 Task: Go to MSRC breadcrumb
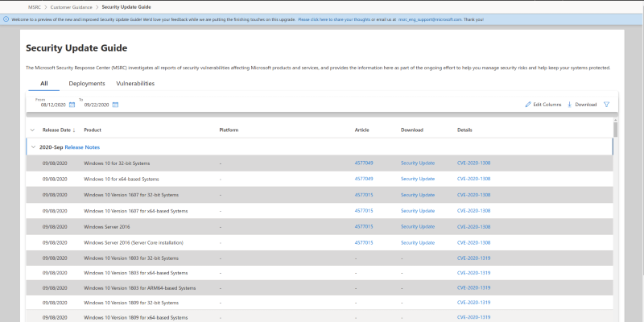pos(35,7)
